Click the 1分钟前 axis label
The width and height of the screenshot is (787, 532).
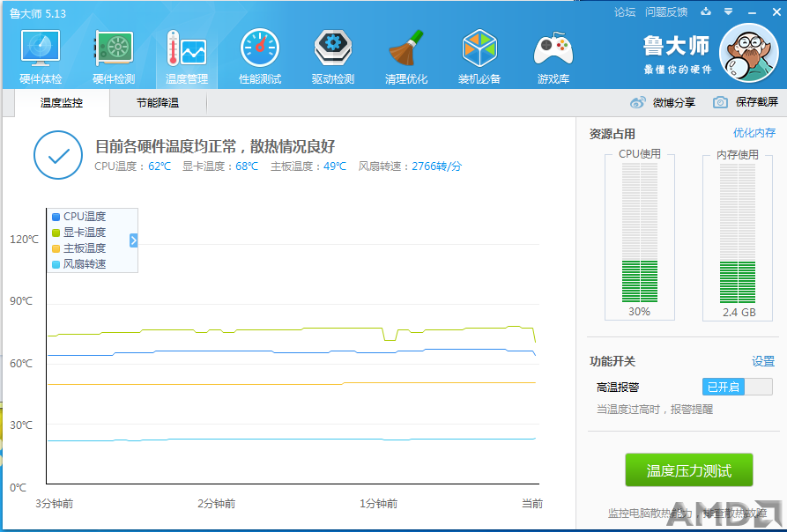tap(378, 503)
